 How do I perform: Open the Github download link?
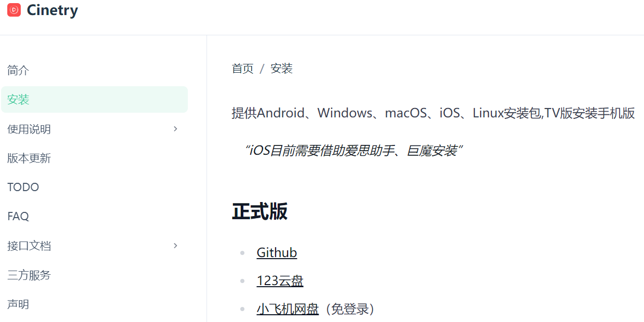point(277,252)
